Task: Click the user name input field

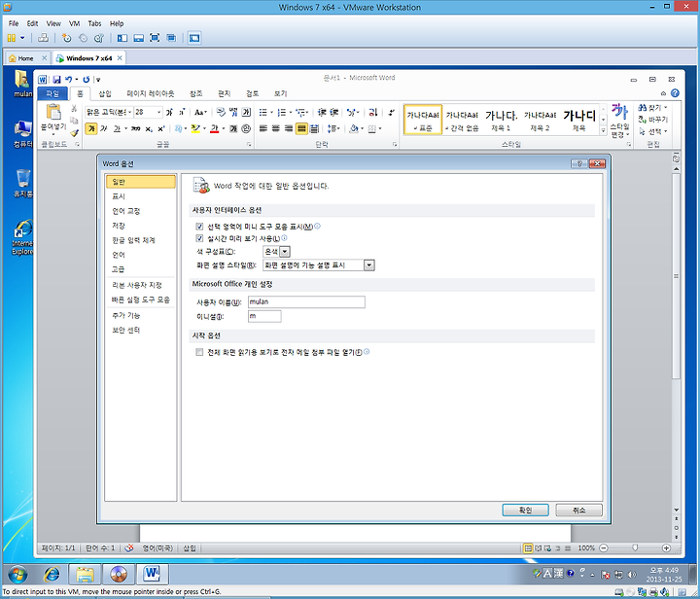Action: (306, 302)
